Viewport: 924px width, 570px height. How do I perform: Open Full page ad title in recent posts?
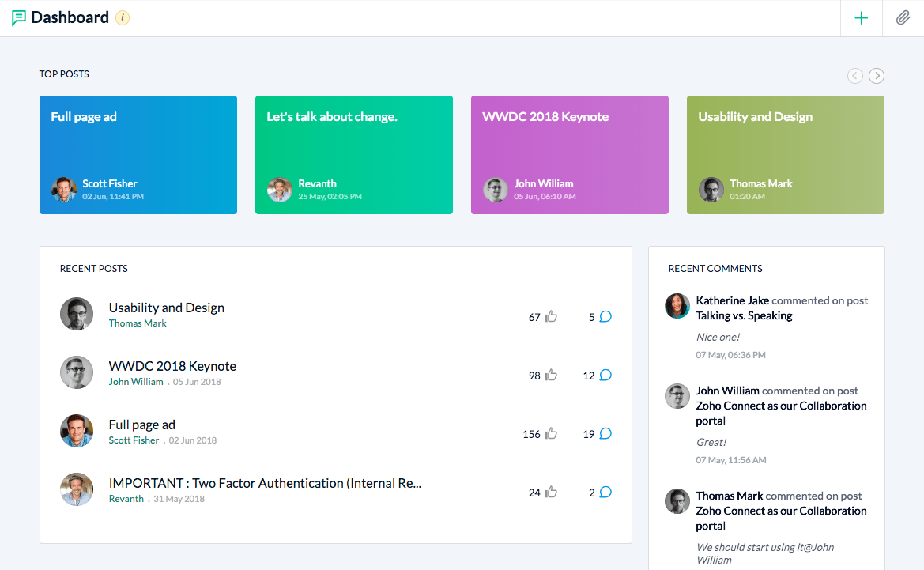coord(141,425)
